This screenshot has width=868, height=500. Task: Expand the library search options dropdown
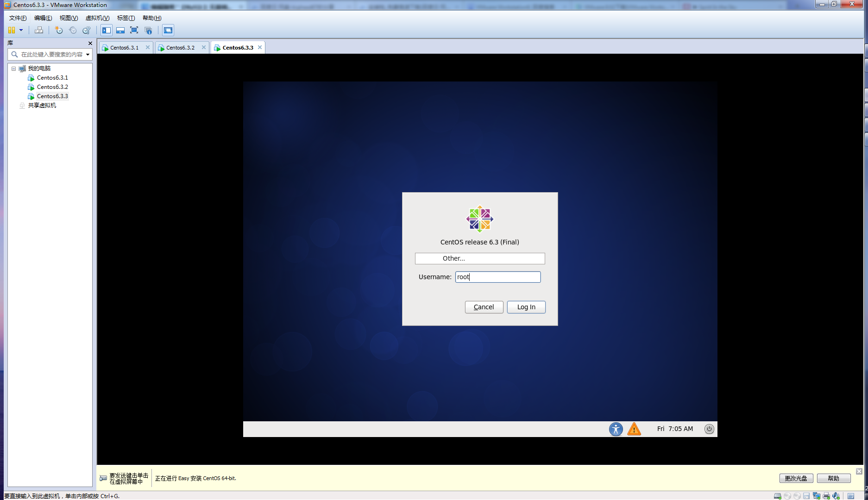click(x=88, y=55)
